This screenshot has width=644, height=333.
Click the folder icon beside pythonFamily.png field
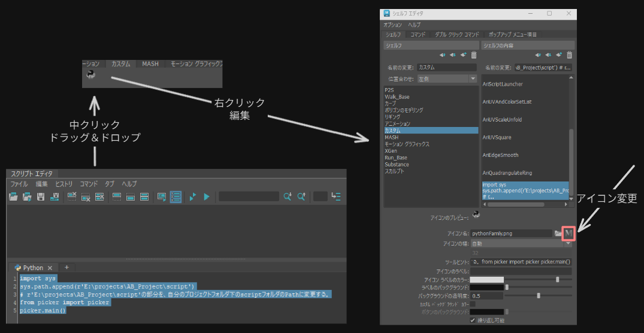coord(558,233)
